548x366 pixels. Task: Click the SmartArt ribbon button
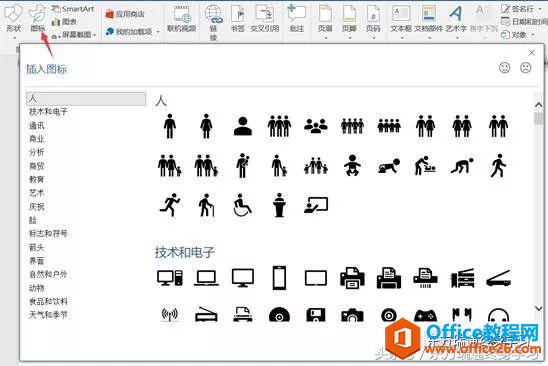(73, 9)
